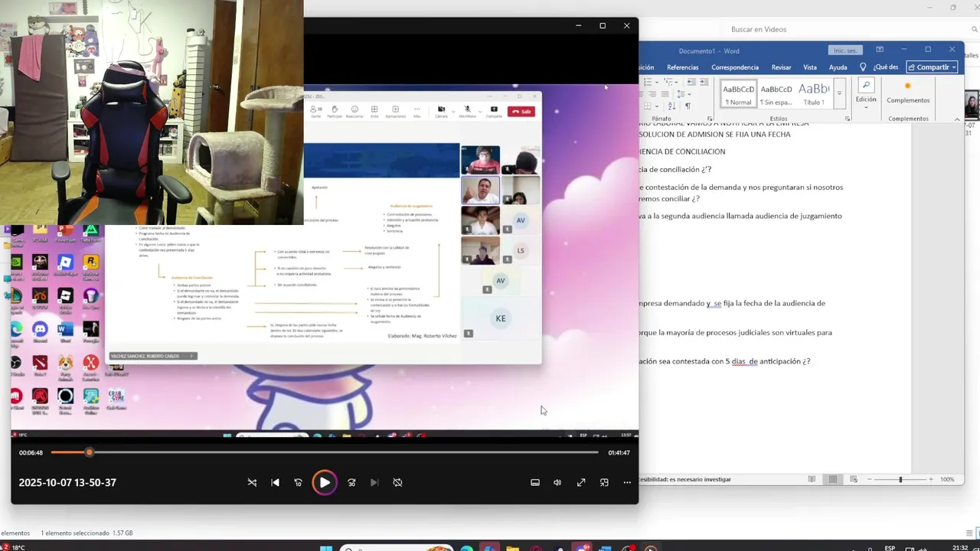This screenshot has width=980, height=551.
Task: Open subtitles and captions icon in player
Action: click(x=535, y=483)
